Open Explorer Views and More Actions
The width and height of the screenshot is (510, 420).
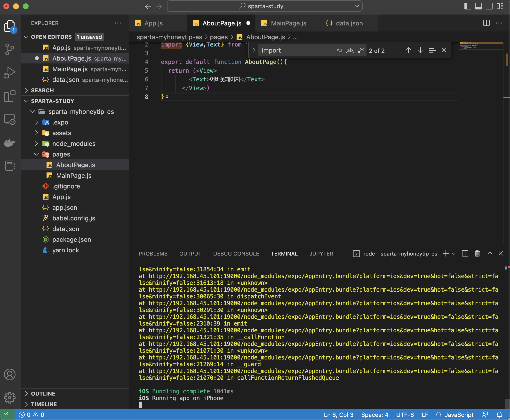tap(118, 23)
